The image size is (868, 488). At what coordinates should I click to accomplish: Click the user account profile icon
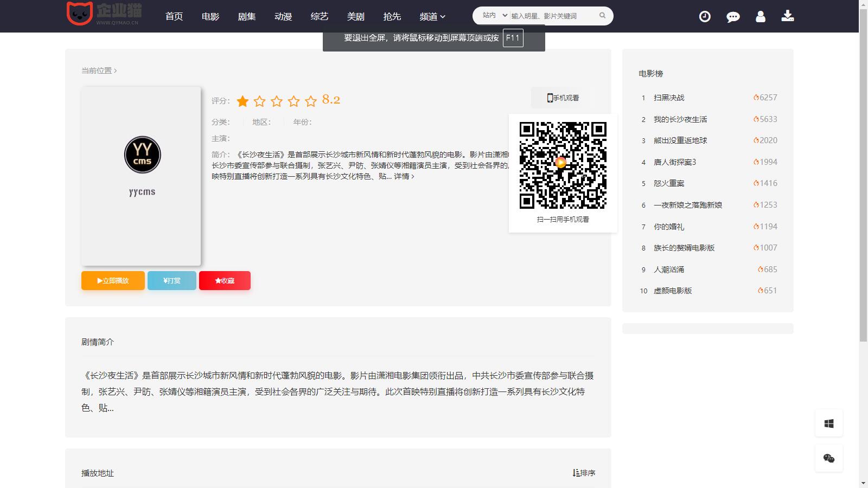tap(761, 16)
